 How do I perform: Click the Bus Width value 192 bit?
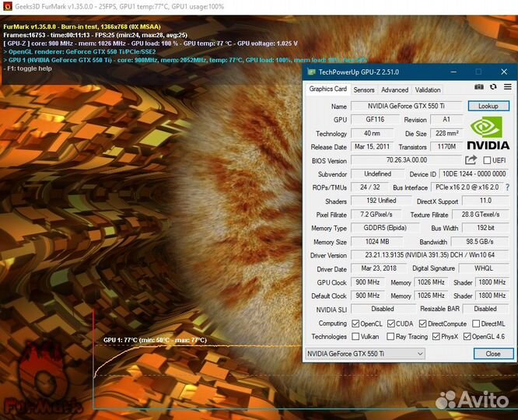pyautogui.click(x=485, y=228)
